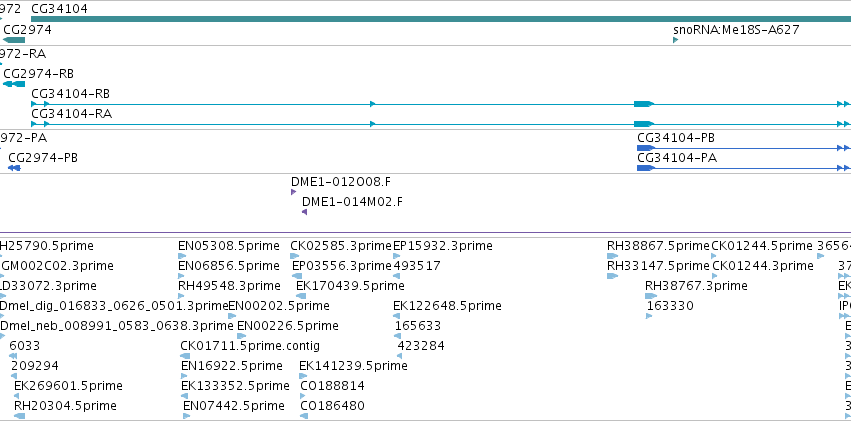
Task: Select the EK170439.5prime EST glyph
Action: pos(301,296)
